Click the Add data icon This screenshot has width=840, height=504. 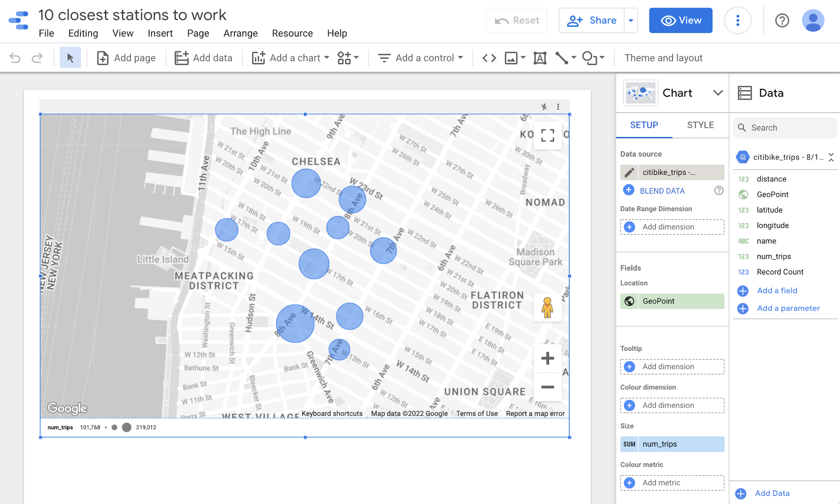181,58
